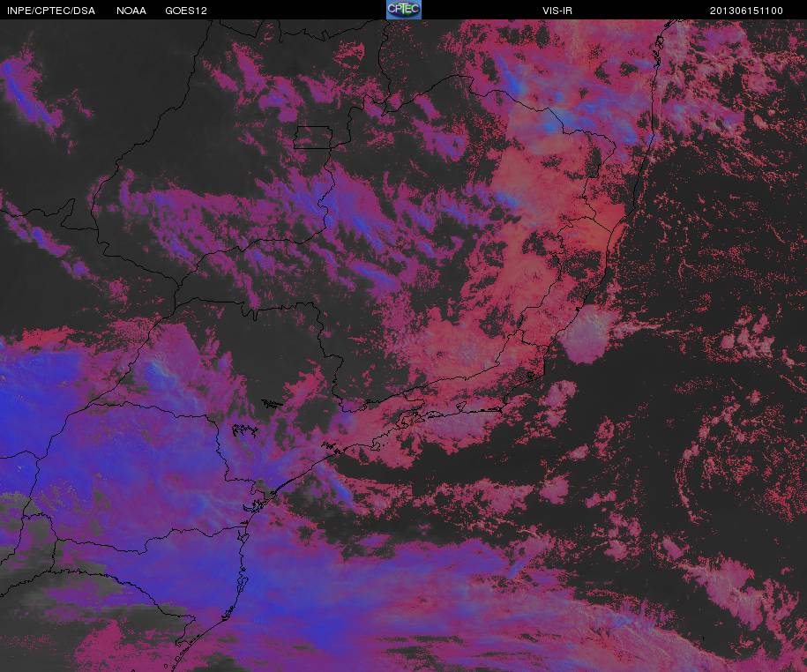Click the NOAA label in header
807x672 pixels.
(x=131, y=11)
